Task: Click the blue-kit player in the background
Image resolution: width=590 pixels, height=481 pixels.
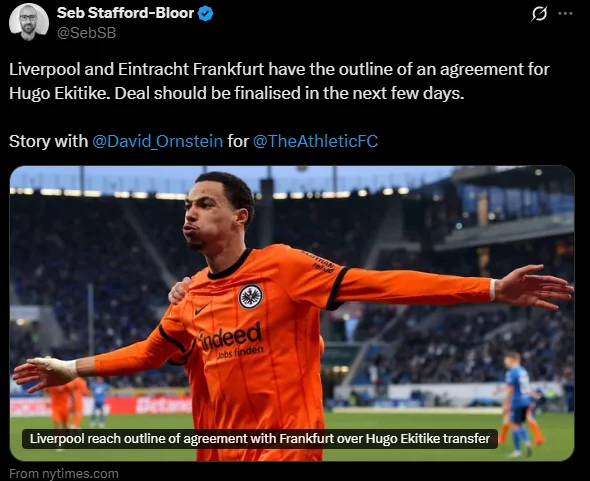Action: coord(518,403)
